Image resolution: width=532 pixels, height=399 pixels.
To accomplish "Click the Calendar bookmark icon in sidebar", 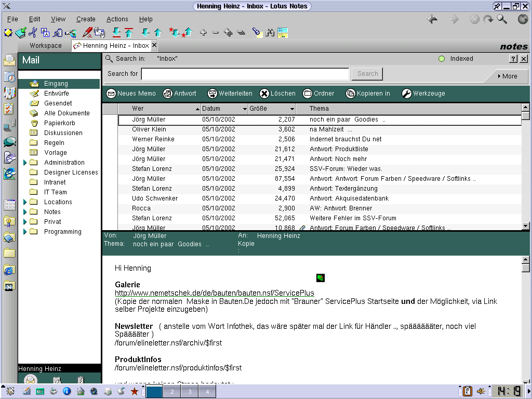I will tap(9, 77).
